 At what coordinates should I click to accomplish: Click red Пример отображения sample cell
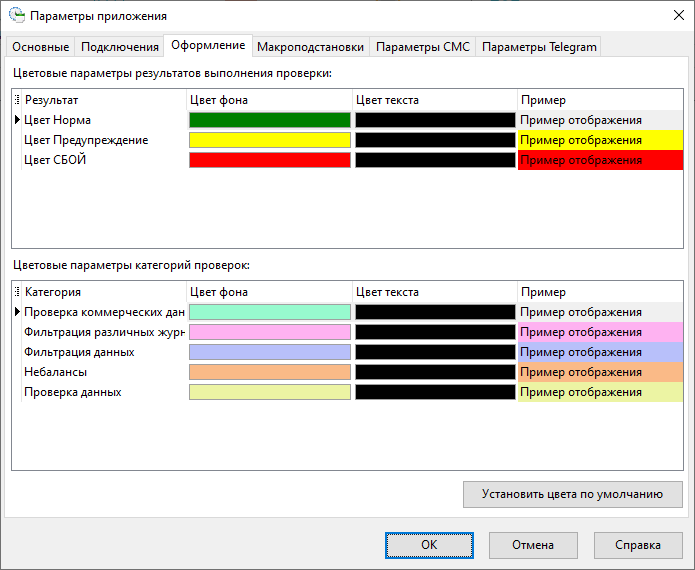click(600, 160)
